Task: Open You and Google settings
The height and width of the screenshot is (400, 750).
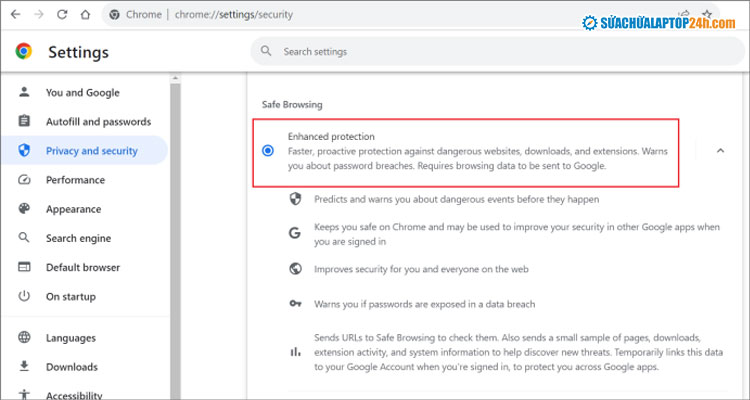Action: (82, 93)
